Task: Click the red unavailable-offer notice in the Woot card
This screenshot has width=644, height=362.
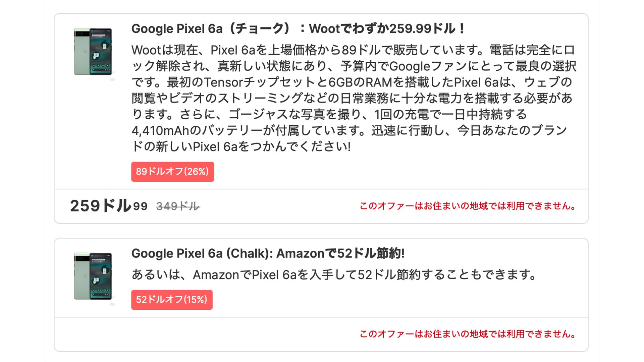Action: point(468,206)
